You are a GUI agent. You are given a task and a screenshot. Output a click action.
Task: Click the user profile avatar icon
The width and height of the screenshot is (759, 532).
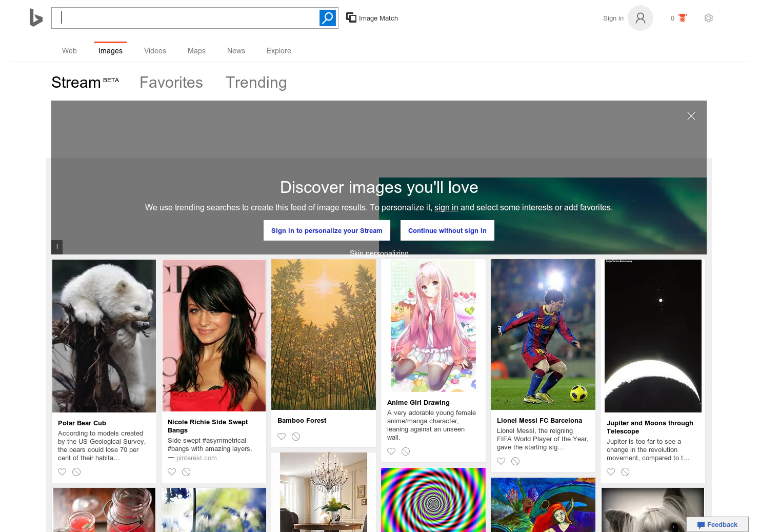pos(641,18)
